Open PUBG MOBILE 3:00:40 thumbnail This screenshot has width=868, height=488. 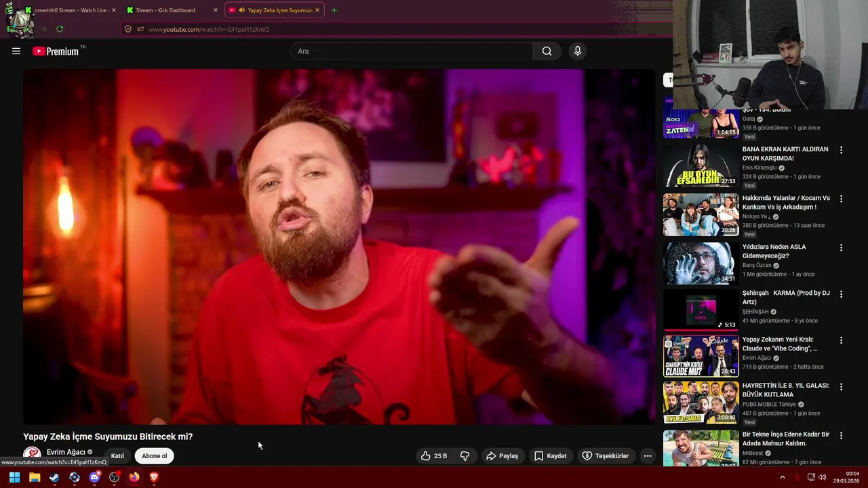(x=701, y=403)
